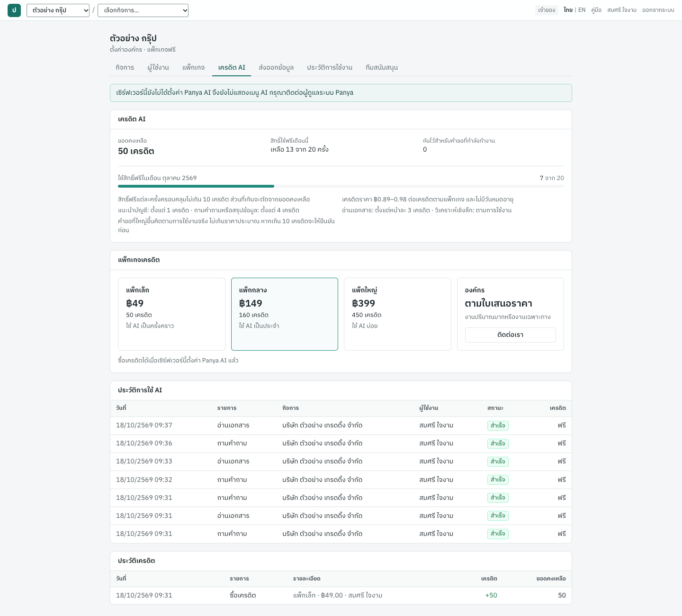The height and width of the screenshot is (616, 682).
Task: Open the ส่งออกข้อมูล tab
Action: pos(276,67)
